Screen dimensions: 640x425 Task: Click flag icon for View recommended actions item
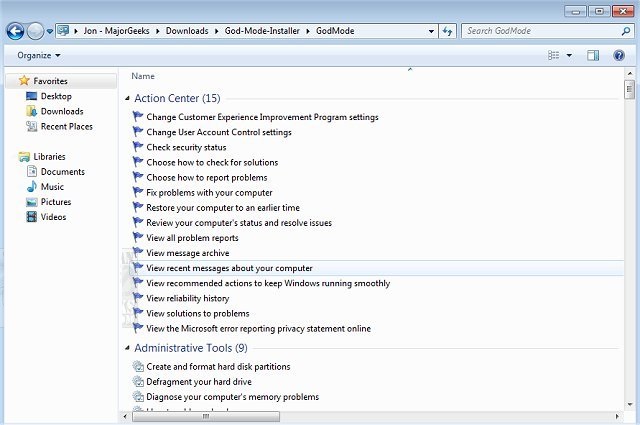coord(138,283)
